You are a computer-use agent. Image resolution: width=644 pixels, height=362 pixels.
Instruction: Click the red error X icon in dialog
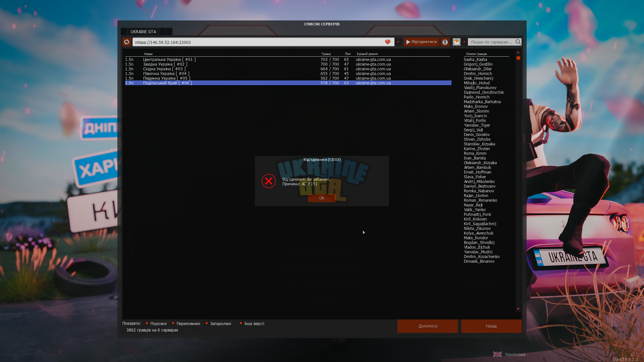pyautogui.click(x=269, y=181)
